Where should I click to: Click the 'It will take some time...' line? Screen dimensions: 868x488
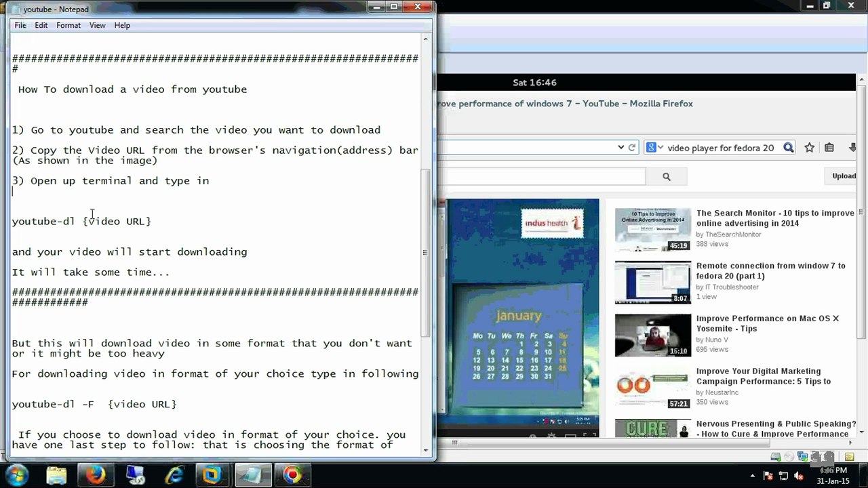pyautogui.click(x=91, y=272)
